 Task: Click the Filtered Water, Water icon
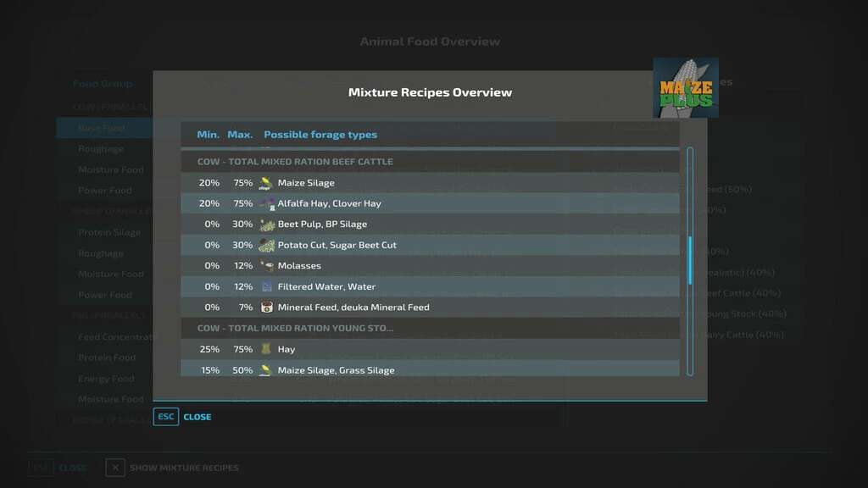[x=266, y=286]
